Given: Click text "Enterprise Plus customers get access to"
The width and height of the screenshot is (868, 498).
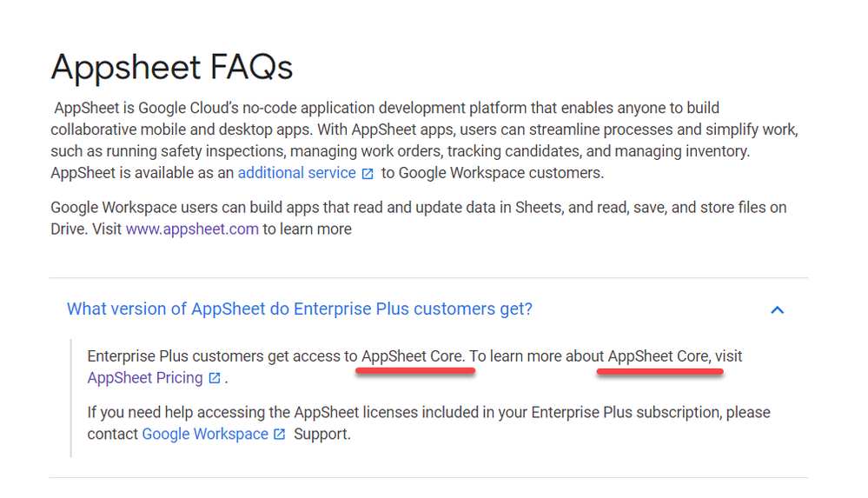Looking at the screenshot, I should tap(222, 356).
